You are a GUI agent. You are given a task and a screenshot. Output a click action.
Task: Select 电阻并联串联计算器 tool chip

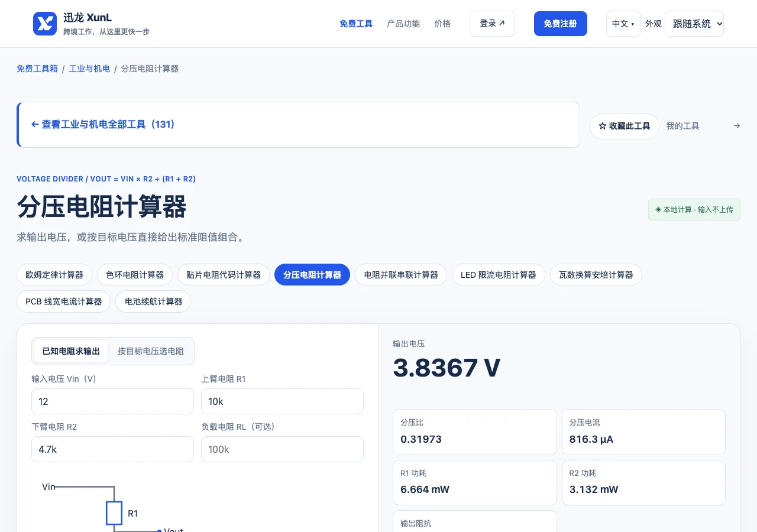pos(401,275)
